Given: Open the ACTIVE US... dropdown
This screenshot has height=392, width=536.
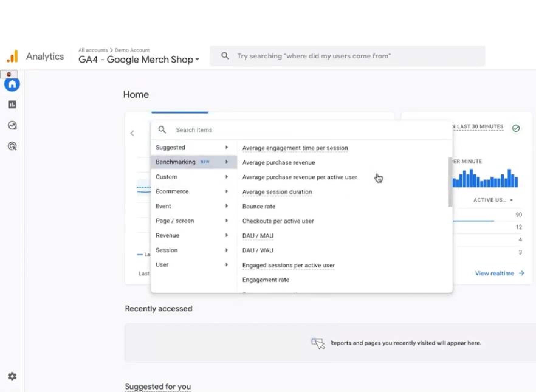Looking at the screenshot, I should click(x=493, y=200).
